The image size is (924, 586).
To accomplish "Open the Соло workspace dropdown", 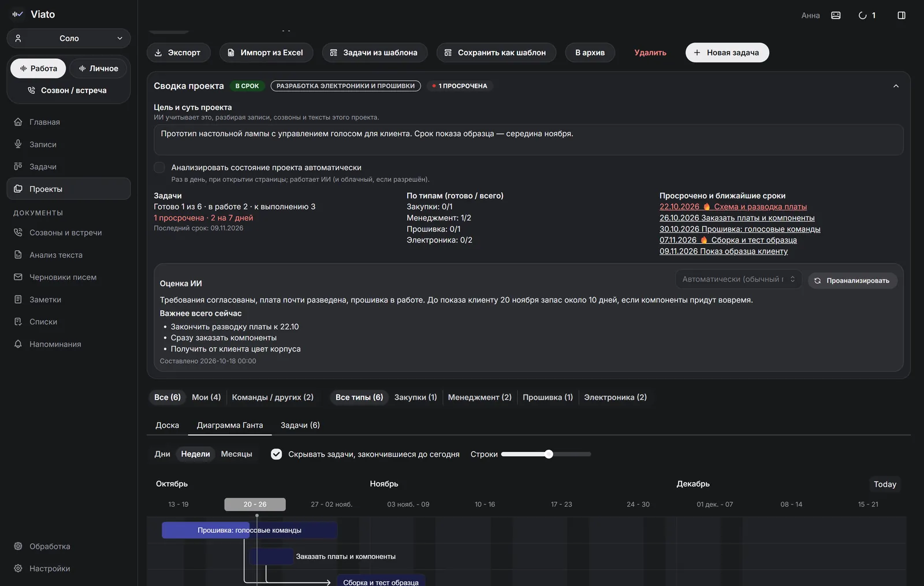I will (68, 39).
